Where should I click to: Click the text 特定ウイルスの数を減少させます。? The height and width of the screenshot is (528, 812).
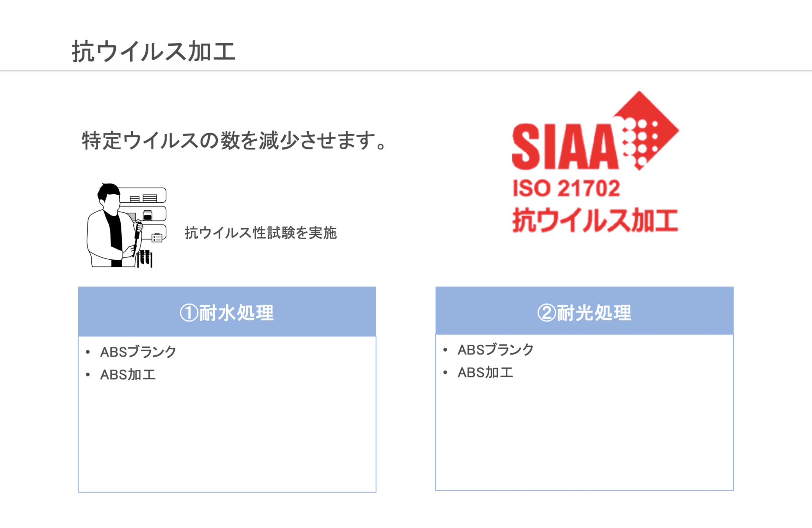(x=235, y=140)
